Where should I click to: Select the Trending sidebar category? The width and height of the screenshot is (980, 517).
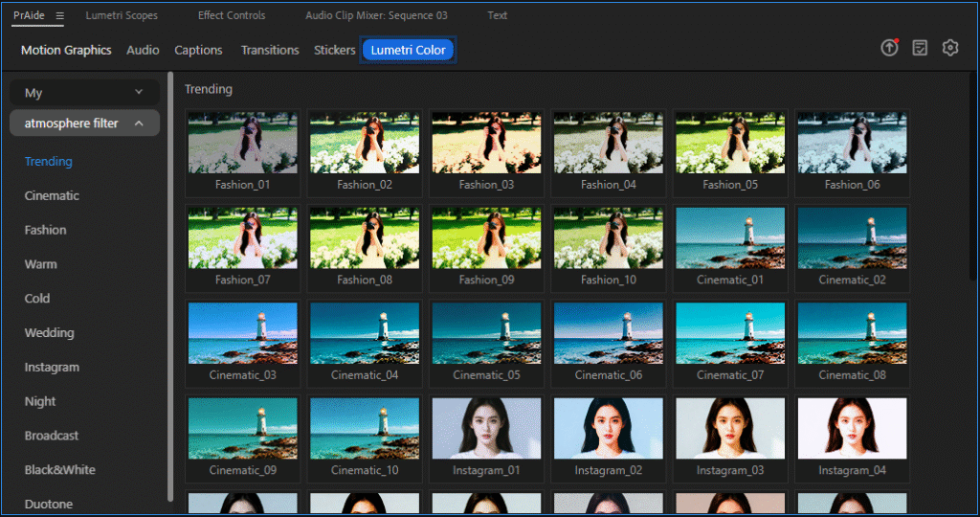pos(48,161)
